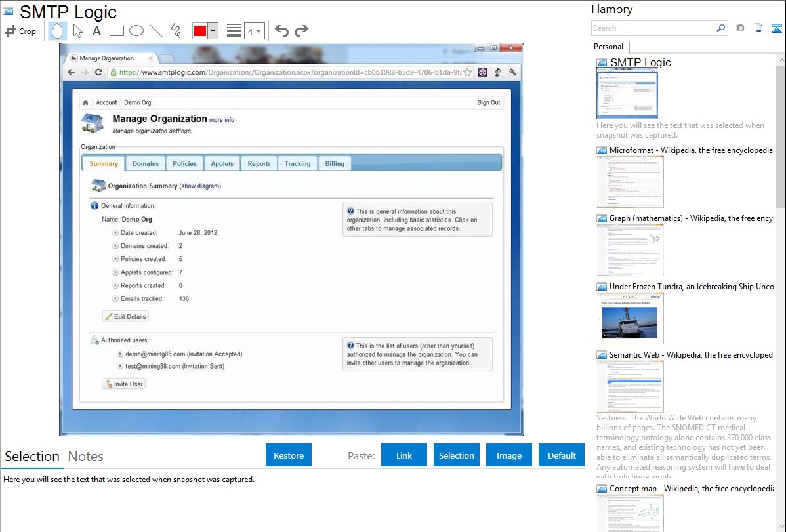Pick the freehand scribble tool
This screenshot has width=786, height=532.
coord(176,31)
